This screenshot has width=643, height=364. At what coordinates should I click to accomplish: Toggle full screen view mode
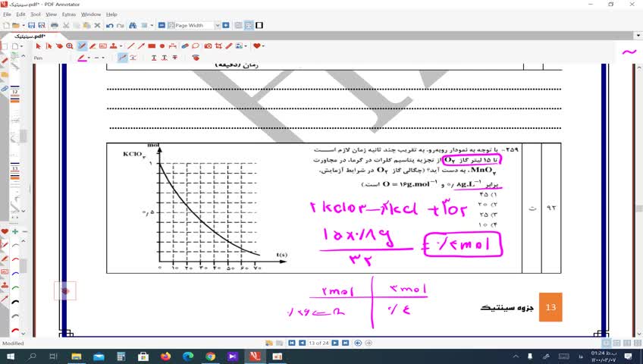[260, 25]
